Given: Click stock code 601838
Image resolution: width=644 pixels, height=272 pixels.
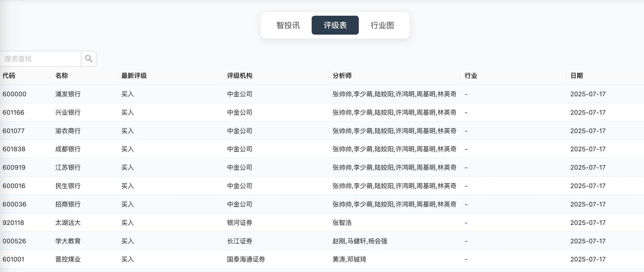Looking at the screenshot, I should click(14, 149).
